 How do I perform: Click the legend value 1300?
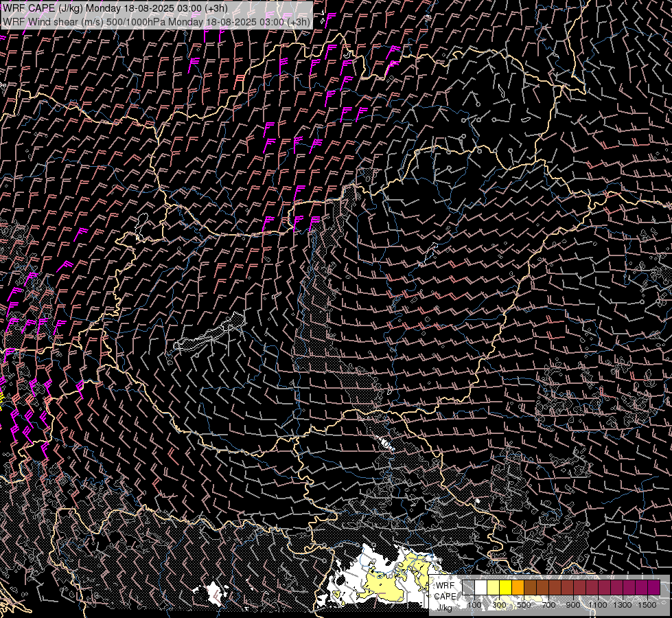pyautogui.click(x=623, y=605)
